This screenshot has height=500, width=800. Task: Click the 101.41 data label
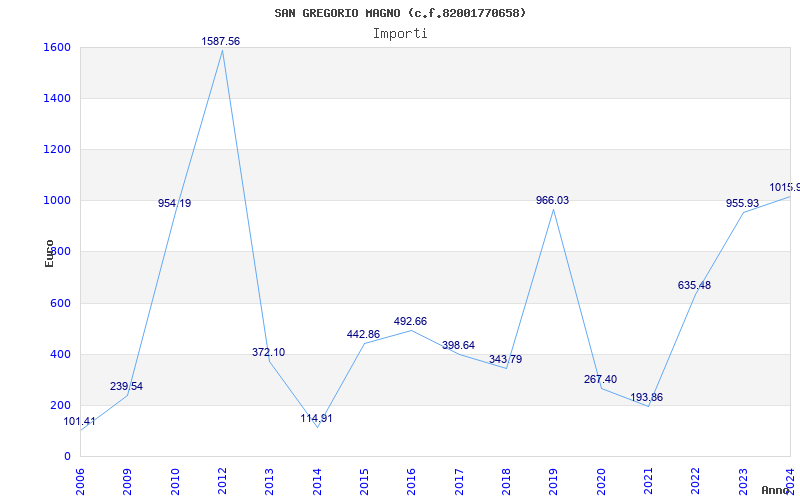[79, 421]
